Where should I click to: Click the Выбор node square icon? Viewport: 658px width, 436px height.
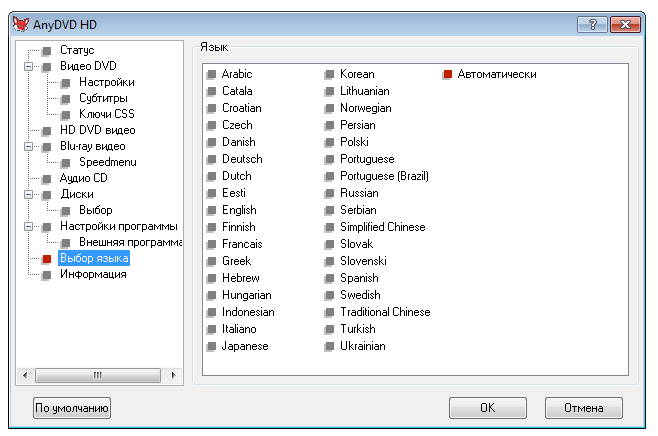[x=65, y=211]
